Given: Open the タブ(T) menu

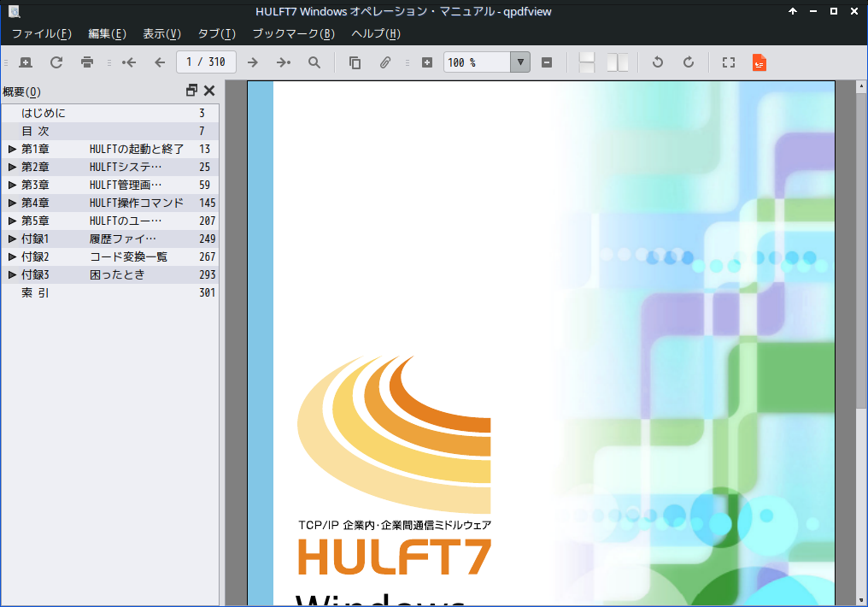Looking at the screenshot, I should pyautogui.click(x=216, y=34).
